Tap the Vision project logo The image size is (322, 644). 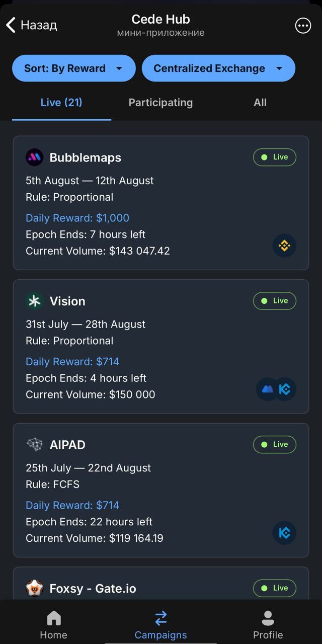[34, 301]
